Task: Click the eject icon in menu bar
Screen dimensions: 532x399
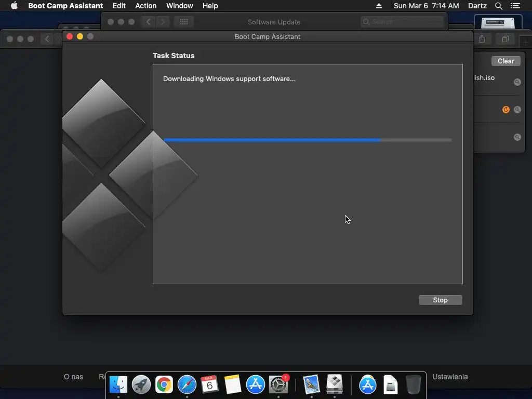Action: [379, 6]
